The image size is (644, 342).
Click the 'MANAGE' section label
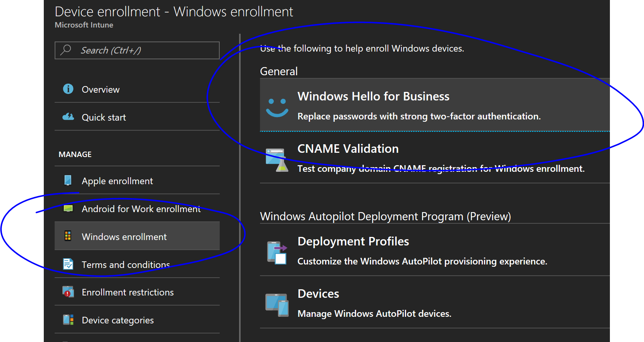(75, 154)
